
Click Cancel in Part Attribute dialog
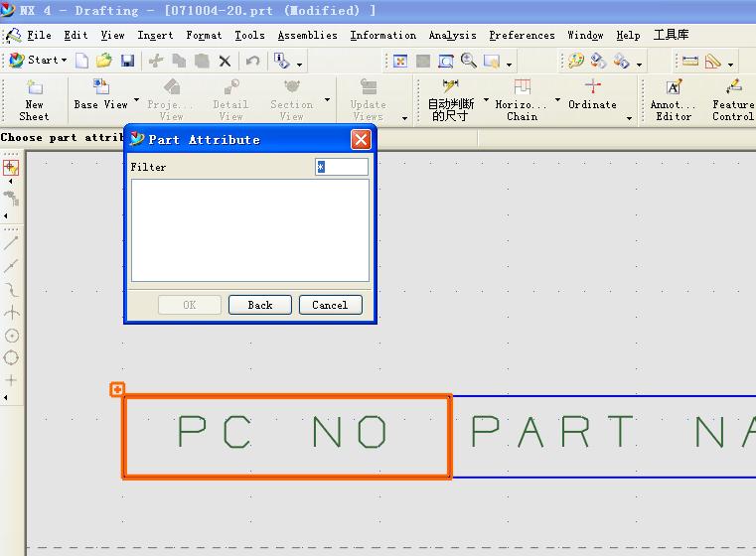pyautogui.click(x=330, y=305)
